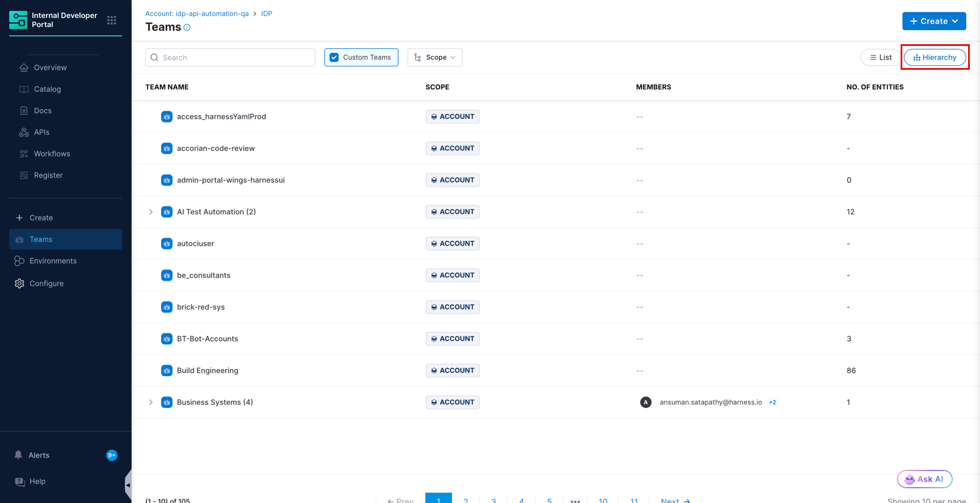Click the APIs icon in sidebar
The image size is (980, 503).
click(x=24, y=132)
